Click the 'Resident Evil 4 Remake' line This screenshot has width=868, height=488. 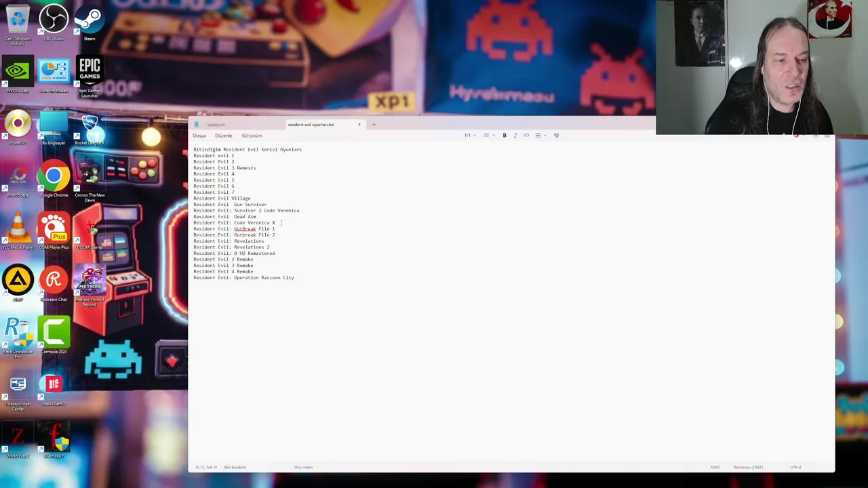click(x=223, y=272)
